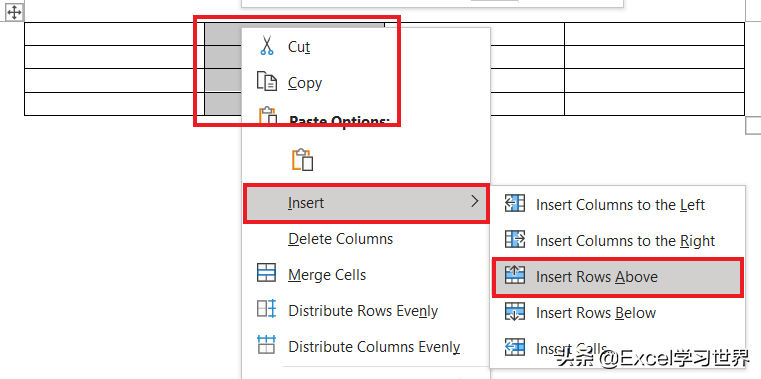Choose Copy from the context menu
Image resolution: width=761 pixels, height=379 pixels.
click(x=366, y=82)
